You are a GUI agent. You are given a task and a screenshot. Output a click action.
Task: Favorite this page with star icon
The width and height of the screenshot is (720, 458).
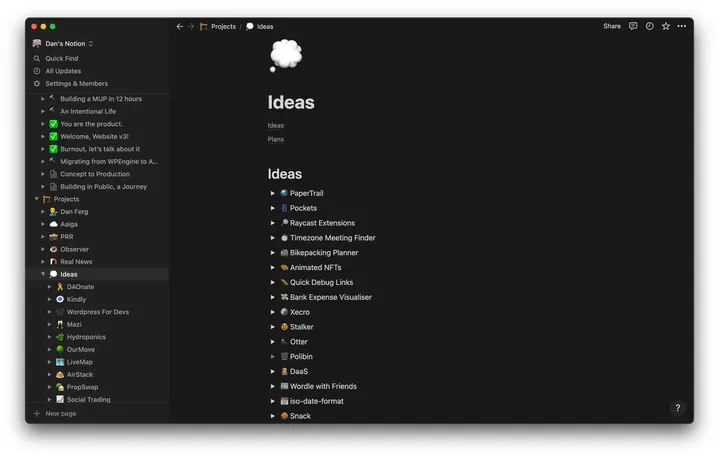pyautogui.click(x=666, y=26)
